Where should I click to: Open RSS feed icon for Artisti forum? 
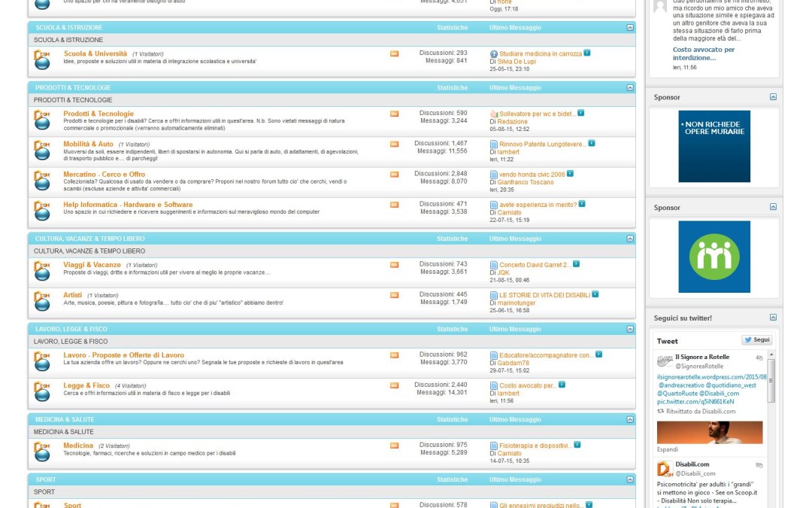point(394,295)
